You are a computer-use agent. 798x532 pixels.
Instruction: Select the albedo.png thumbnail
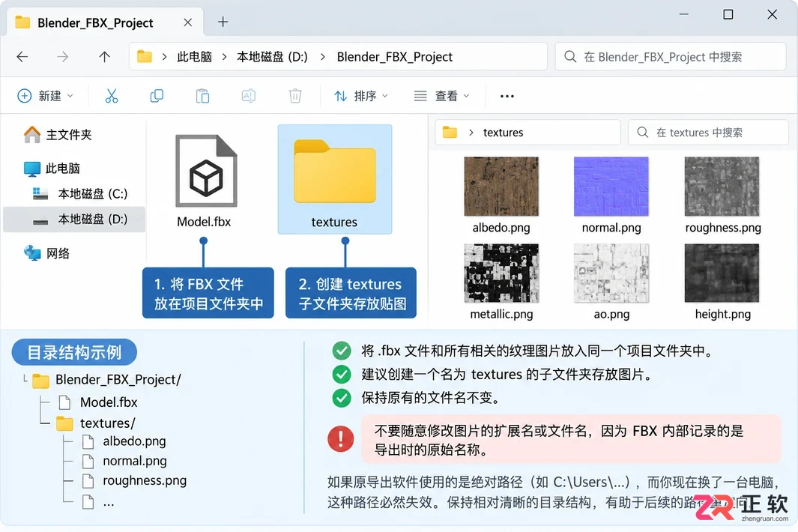(501, 187)
